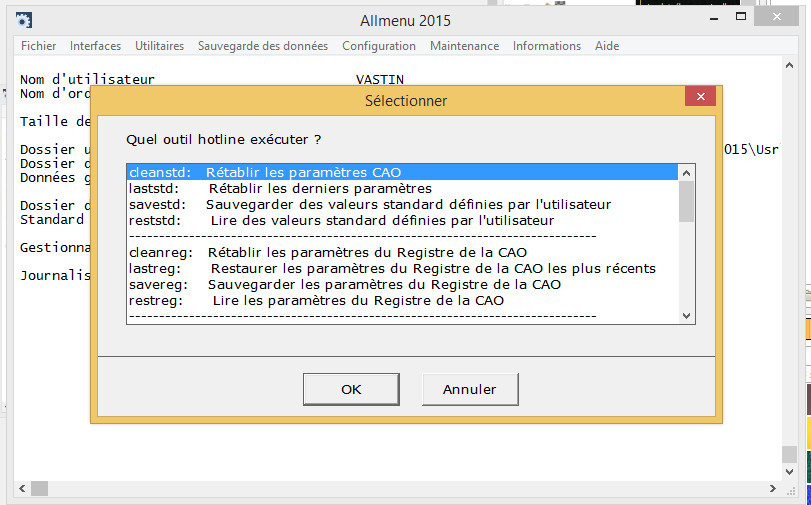Select cleanreg: Rétablir les paramètres du Registre
Screen dimensions: 811x505
click(x=402, y=252)
